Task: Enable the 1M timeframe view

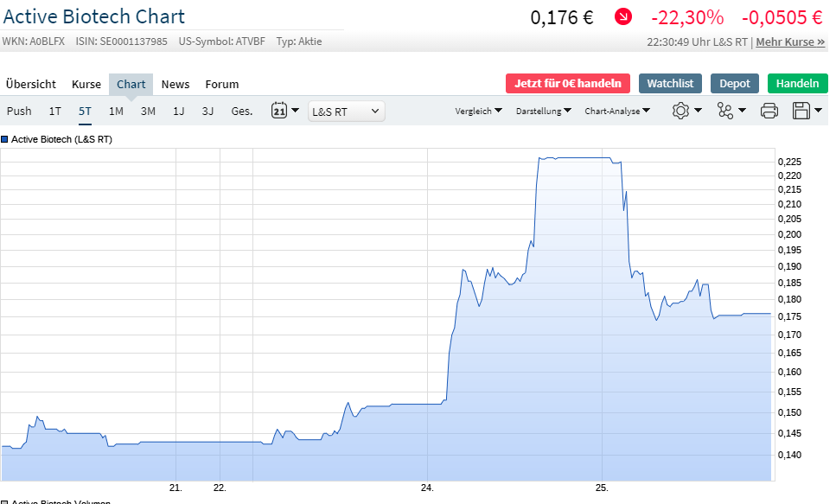Action: pos(116,111)
